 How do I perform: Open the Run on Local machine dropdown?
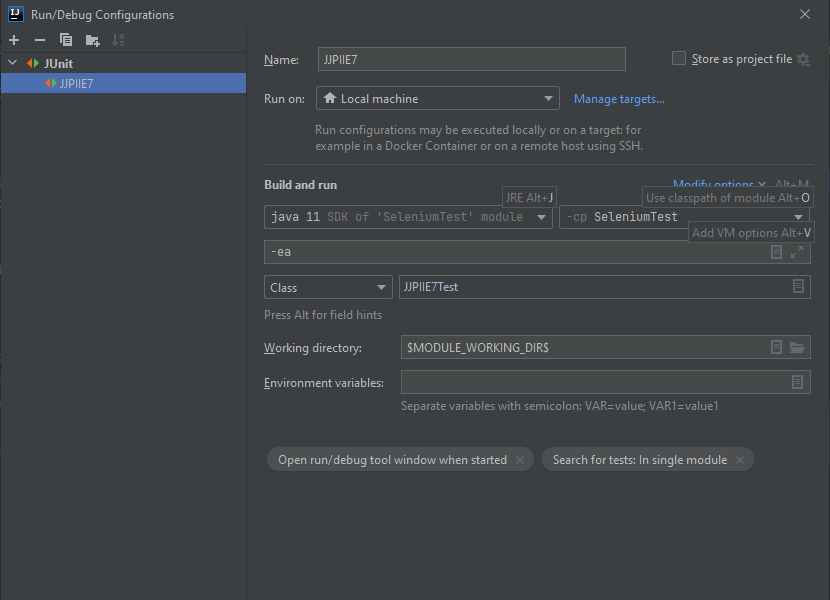click(437, 98)
